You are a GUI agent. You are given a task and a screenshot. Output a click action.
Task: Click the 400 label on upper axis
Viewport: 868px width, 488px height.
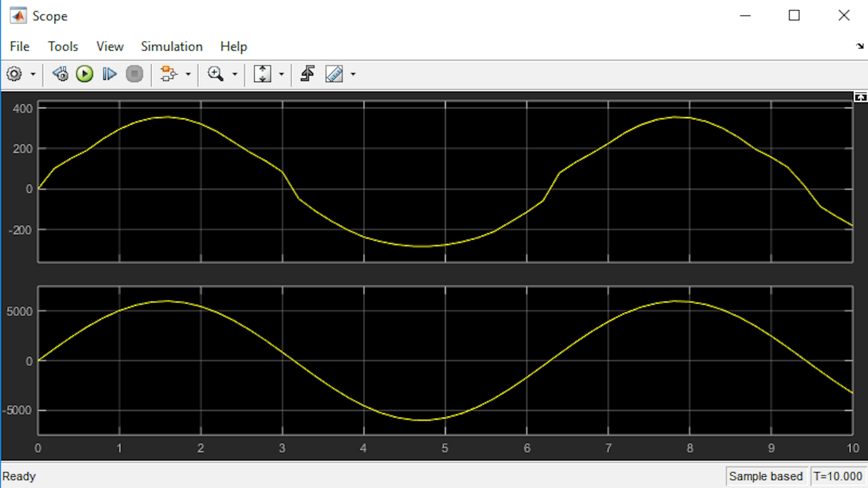(23, 108)
